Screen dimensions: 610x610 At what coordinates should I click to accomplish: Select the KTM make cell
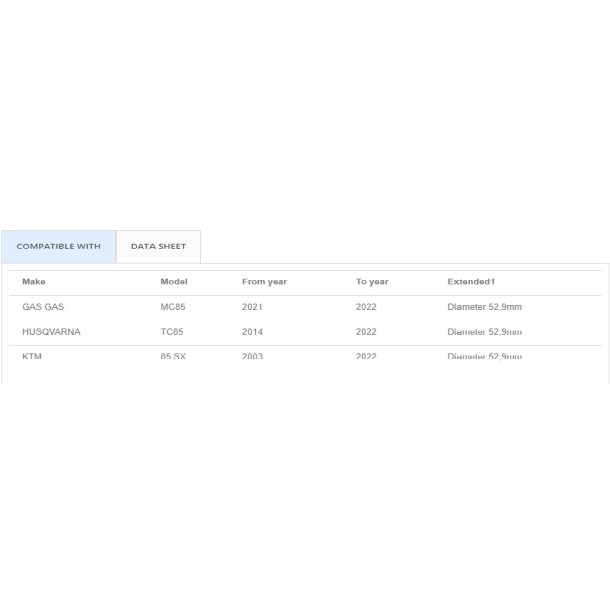[32, 356]
